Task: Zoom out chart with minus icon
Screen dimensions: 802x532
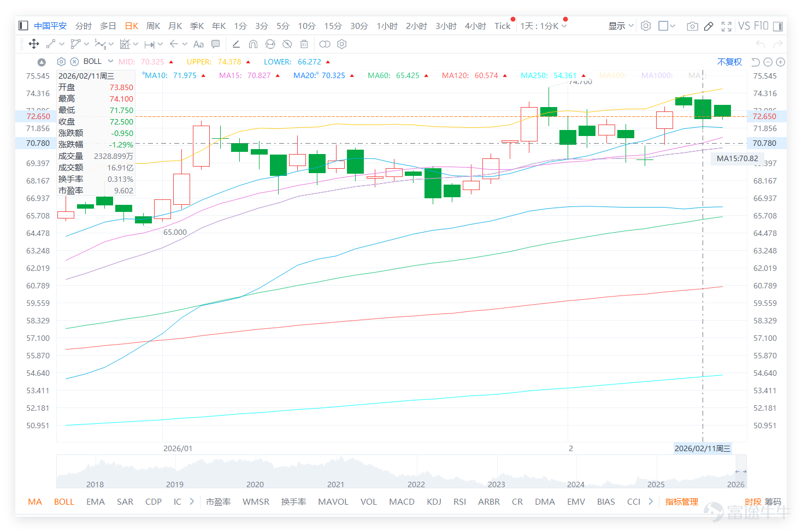Action: tap(768, 62)
